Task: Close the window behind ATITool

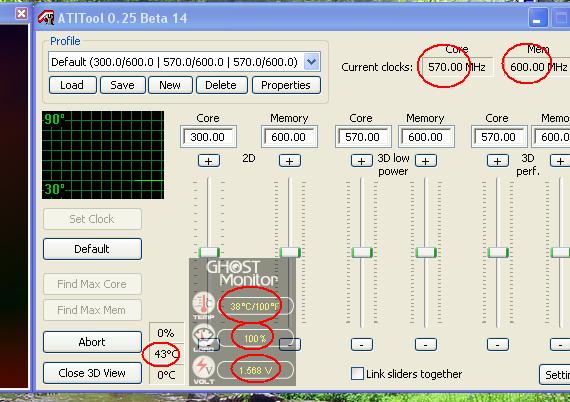Action: (x=21, y=14)
